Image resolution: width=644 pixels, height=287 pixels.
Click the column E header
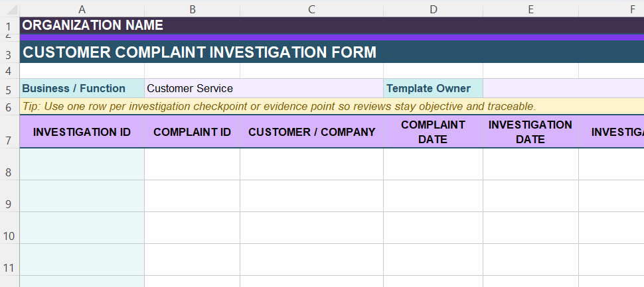point(530,9)
